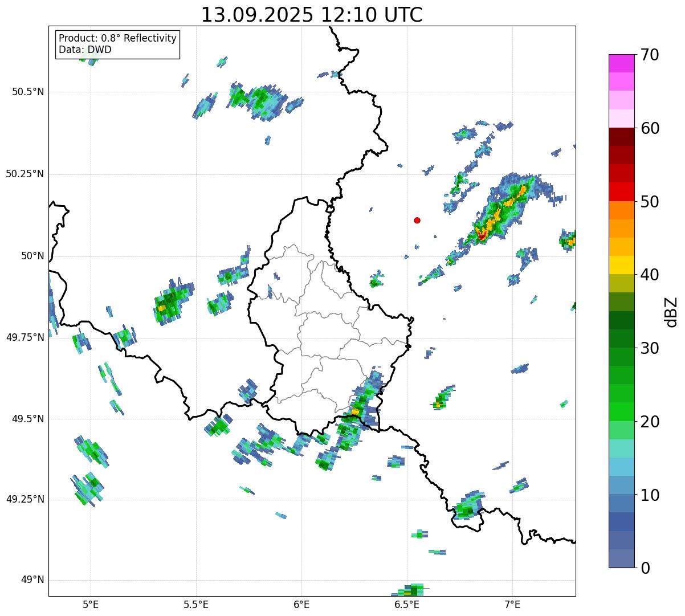Click the title "13.09.2025 12:10 UTC"
The width and height of the screenshot is (685, 616).
coord(312,15)
